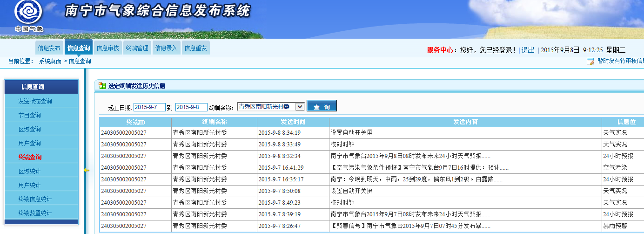
Task: Click the green panel icon beside 选定终端发送历史信息
Action: [102, 86]
